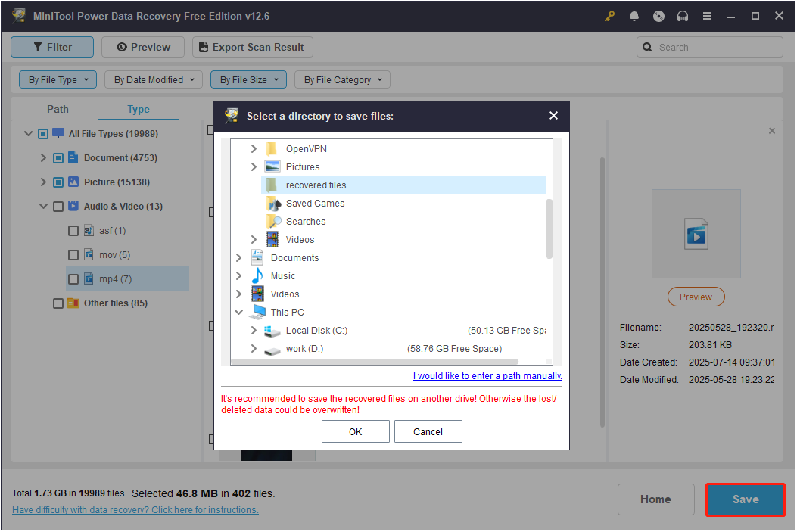The height and width of the screenshot is (532, 797).
Task: Switch to the Path tab
Action: [58, 109]
